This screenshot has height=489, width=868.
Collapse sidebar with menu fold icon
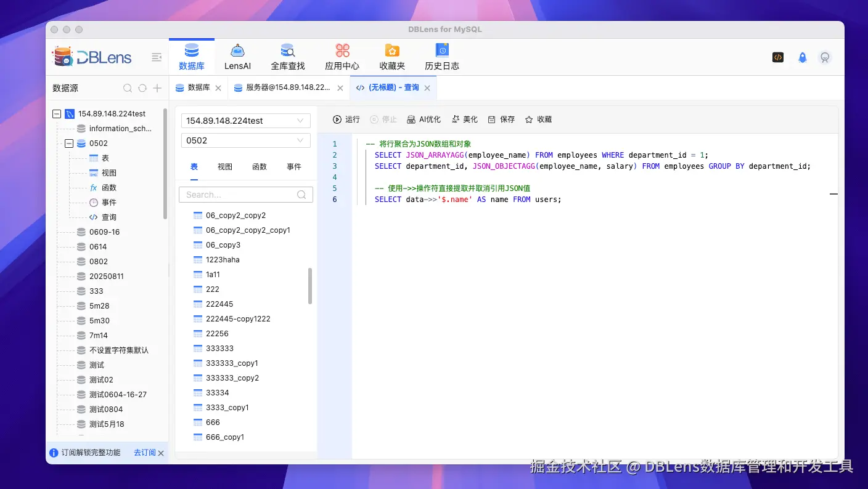(157, 57)
